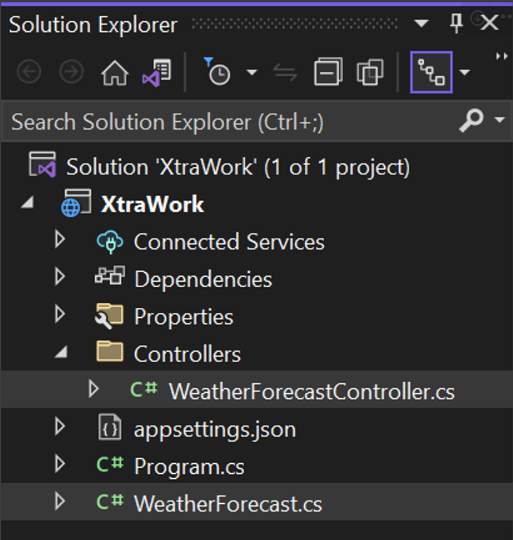Image resolution: width=513 pixels, height=540 pixels.
Task: Expand Program.cs node
Action: click(x=60, y=464)
